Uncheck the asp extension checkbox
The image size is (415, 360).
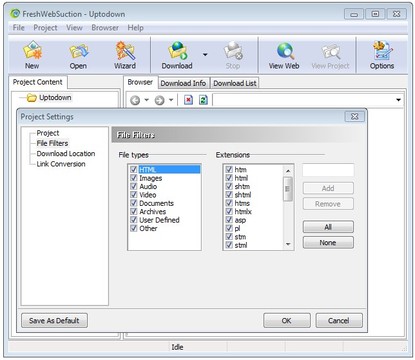click(229, 220)
